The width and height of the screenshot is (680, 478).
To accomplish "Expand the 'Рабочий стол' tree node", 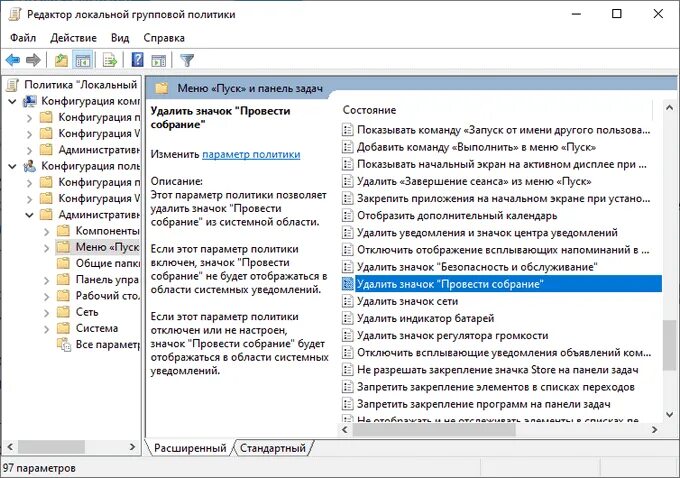I will click(46, 296).
